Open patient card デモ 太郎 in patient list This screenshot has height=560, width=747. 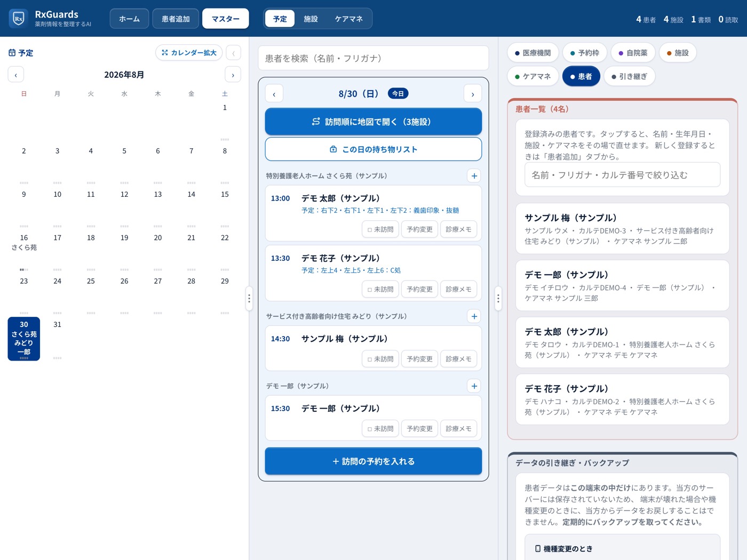click(622, 343)
